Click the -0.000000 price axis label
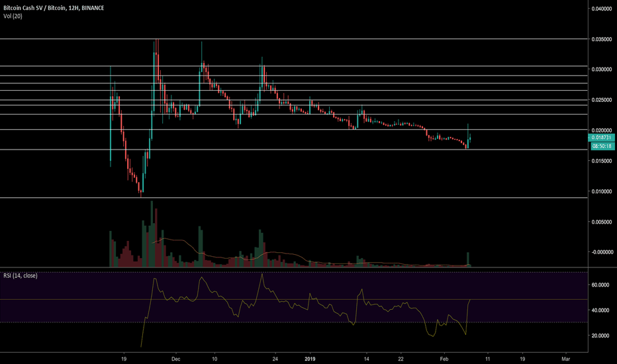617x364 pixels. click(601, 252)
